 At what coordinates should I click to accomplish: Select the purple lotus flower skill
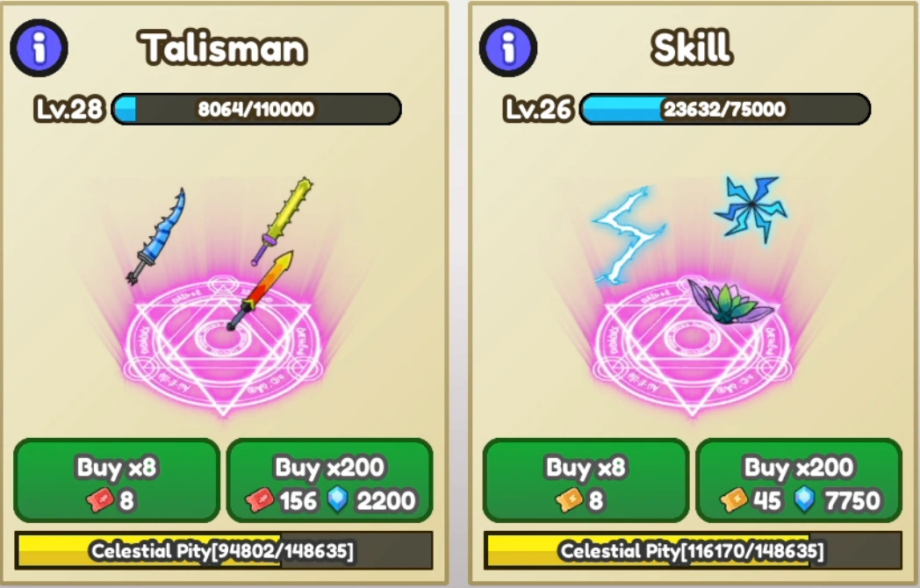[730, 302]
